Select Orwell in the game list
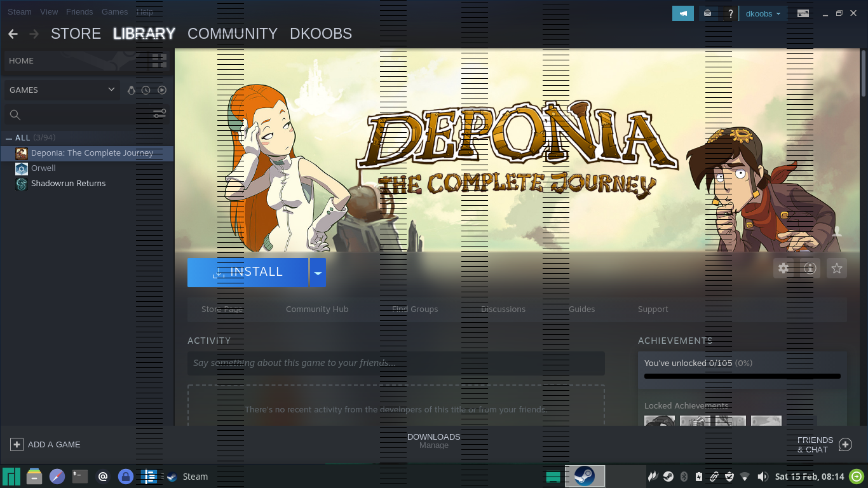868x488 pixels. coord(86,168)
